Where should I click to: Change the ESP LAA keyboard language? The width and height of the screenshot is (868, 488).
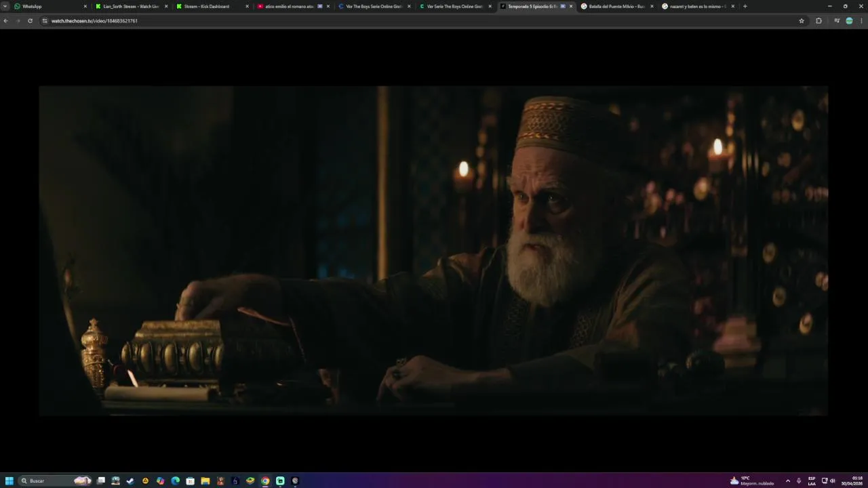click(x=812, y=481)
